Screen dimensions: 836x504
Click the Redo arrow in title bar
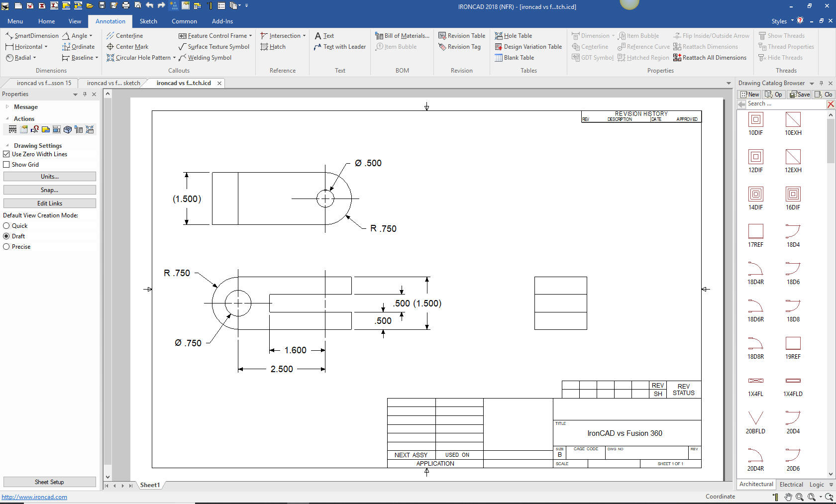coord(161,5)
